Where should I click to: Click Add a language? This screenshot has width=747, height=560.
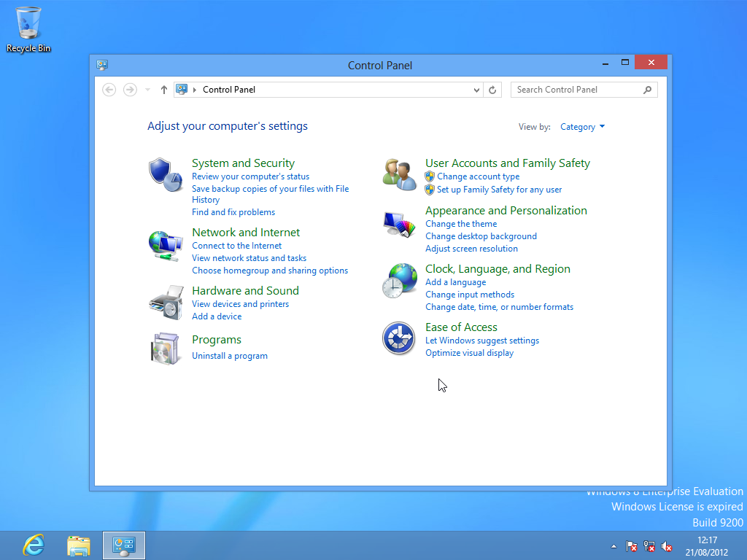click(456, 282)
